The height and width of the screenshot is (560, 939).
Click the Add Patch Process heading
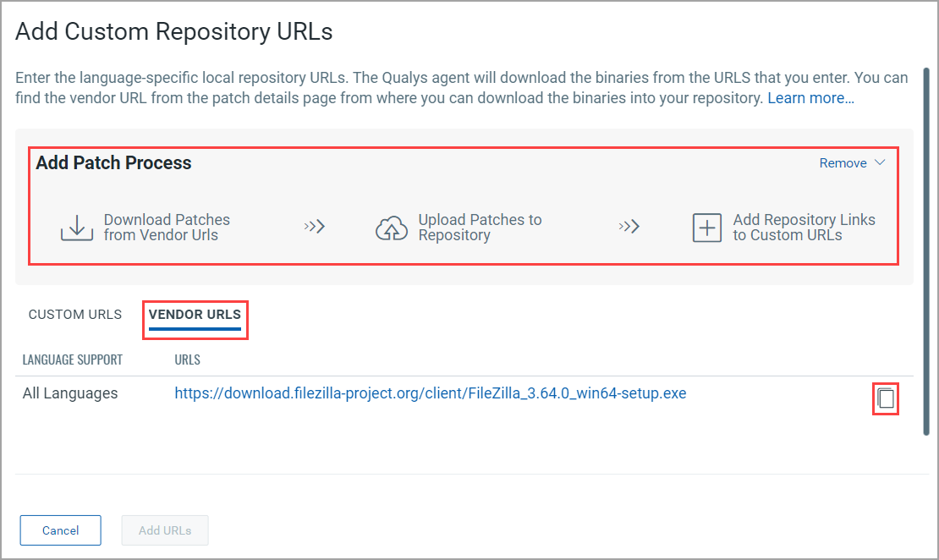tap(113, 162)
